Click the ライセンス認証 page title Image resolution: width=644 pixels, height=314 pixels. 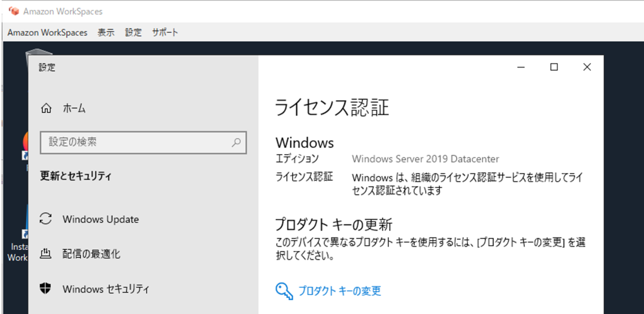click(332, 108)
